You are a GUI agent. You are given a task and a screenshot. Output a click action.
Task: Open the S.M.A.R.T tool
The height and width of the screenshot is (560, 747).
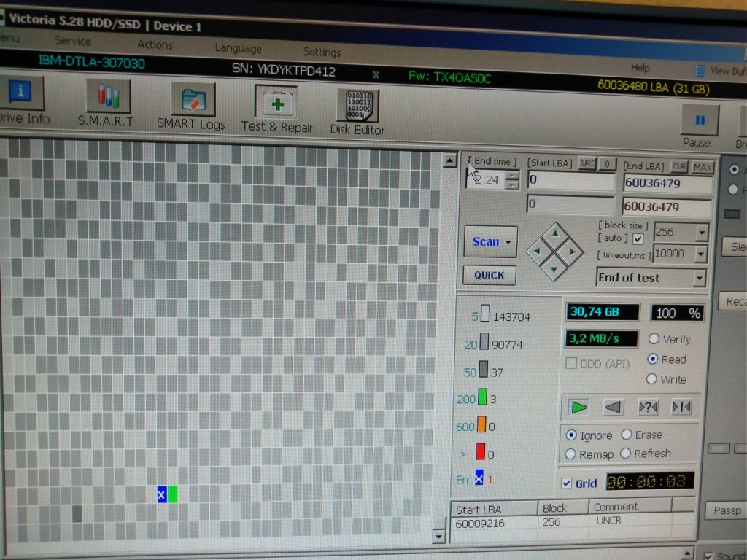(x=107, y=104)
